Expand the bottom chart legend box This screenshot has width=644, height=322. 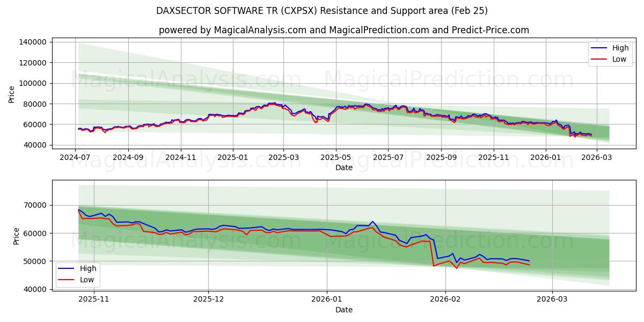click(79, 274)
